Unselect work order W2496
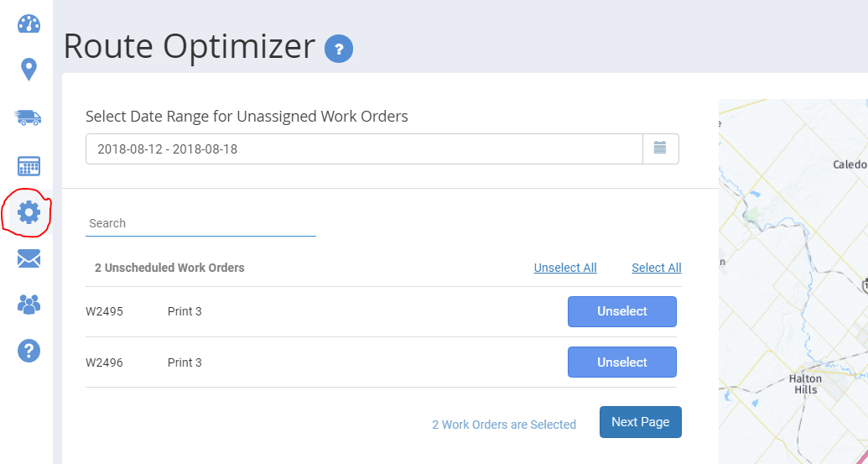This screenshot has width=868, height=464. [622, 362]
